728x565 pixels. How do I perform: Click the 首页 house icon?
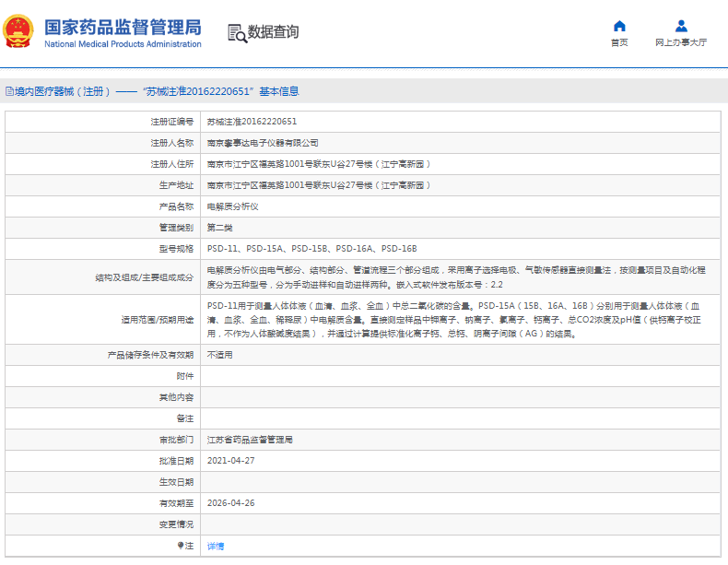tap(619, 26)
